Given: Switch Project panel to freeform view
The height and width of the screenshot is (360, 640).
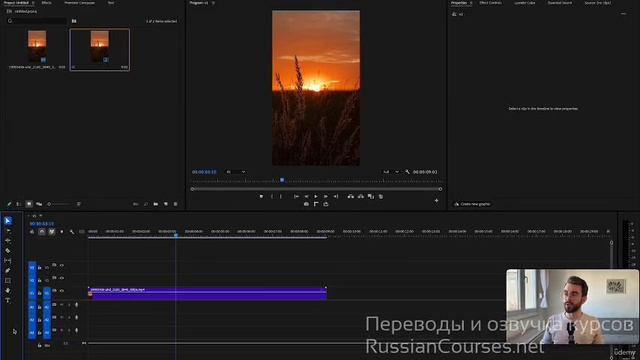Looking at the screenshot, I should click(x=39, y=204).
